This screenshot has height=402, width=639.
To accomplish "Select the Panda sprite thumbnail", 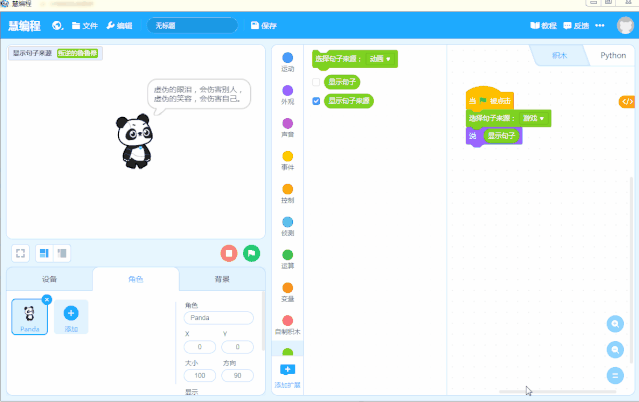I will [29, 317].
